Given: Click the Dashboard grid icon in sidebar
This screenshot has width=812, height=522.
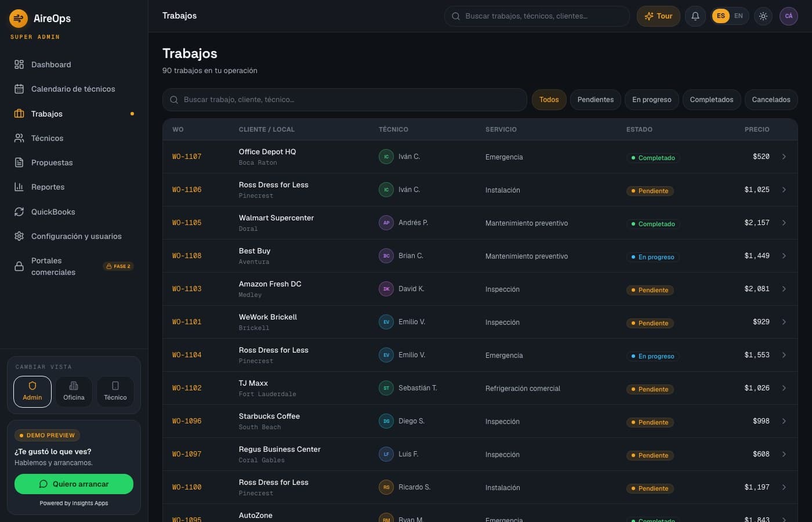Looking at the screenshot, I should (19, 64).
